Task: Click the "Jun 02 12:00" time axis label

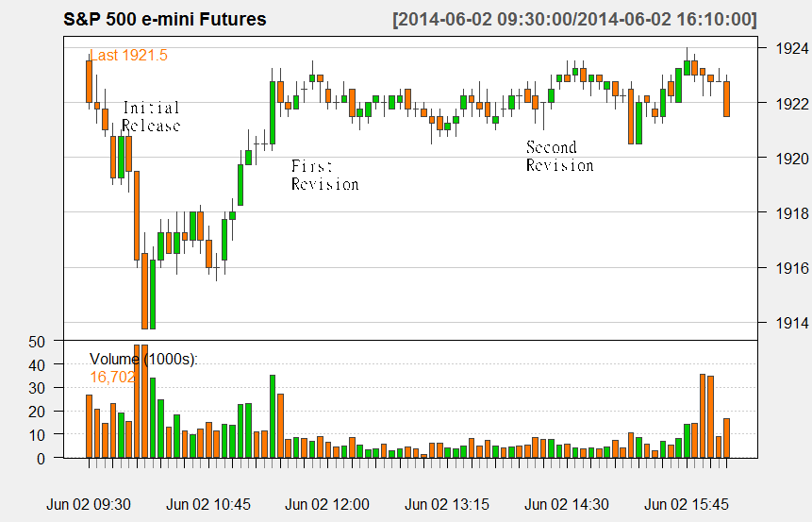Action: tap(327, 504)
